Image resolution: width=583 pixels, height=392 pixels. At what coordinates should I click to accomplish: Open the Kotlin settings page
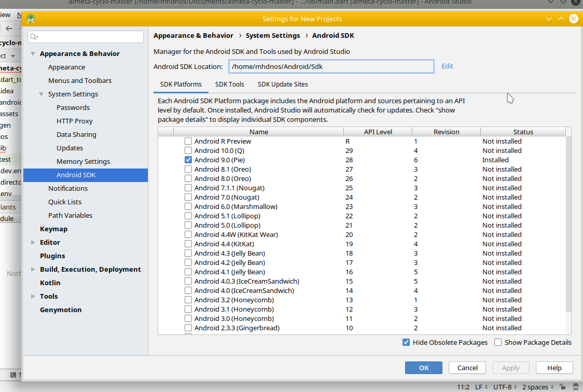[50, 283]
